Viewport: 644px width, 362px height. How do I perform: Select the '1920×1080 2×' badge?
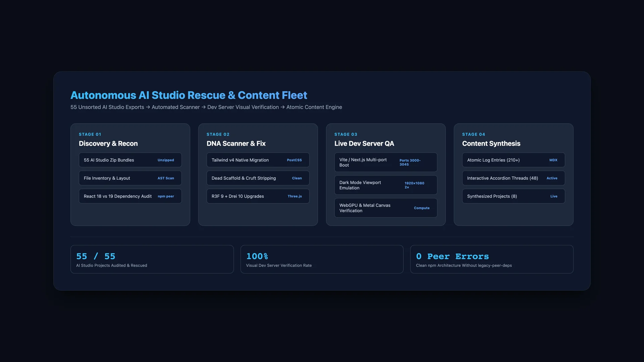point(414,185)
